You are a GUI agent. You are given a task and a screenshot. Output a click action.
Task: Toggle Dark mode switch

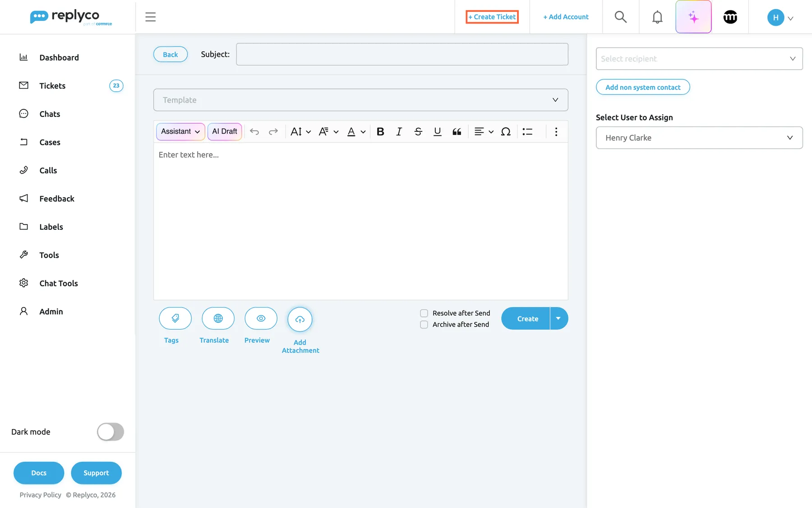pyautogui.click(x=111, y=432)
